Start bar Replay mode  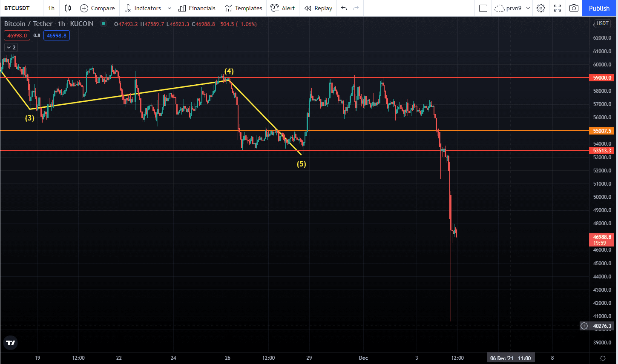[318, 8]
